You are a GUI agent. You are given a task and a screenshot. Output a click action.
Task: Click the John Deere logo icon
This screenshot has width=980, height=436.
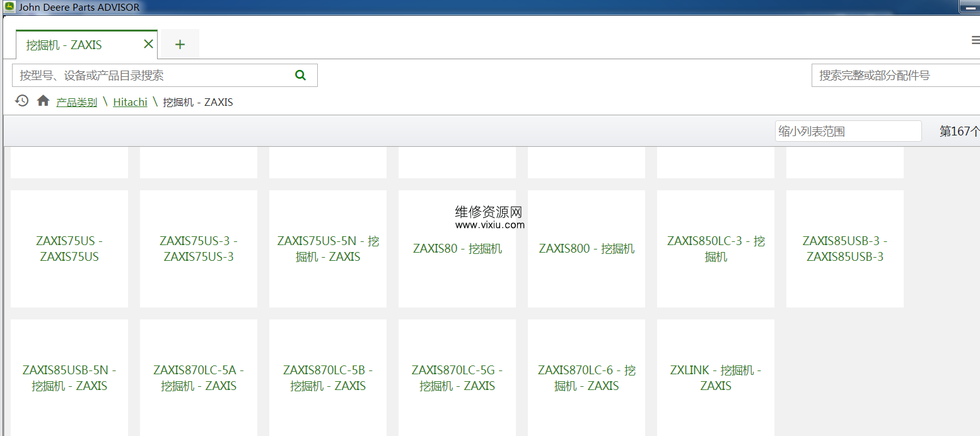(9, 8)
